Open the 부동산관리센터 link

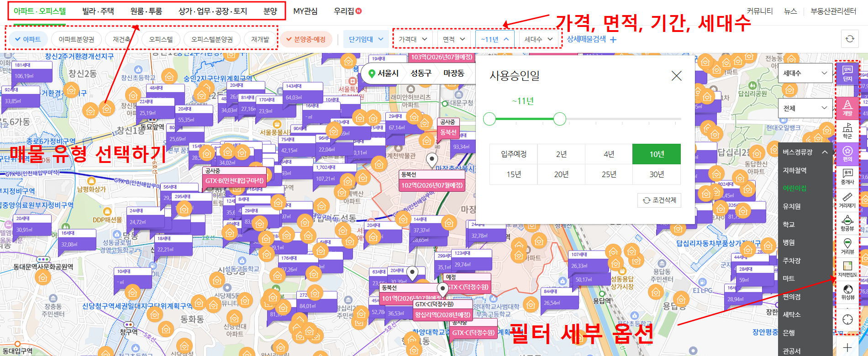tap(833, 11)
